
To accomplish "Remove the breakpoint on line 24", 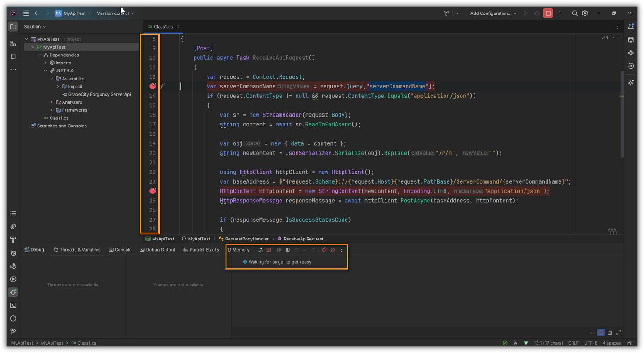I will point(153,191).
